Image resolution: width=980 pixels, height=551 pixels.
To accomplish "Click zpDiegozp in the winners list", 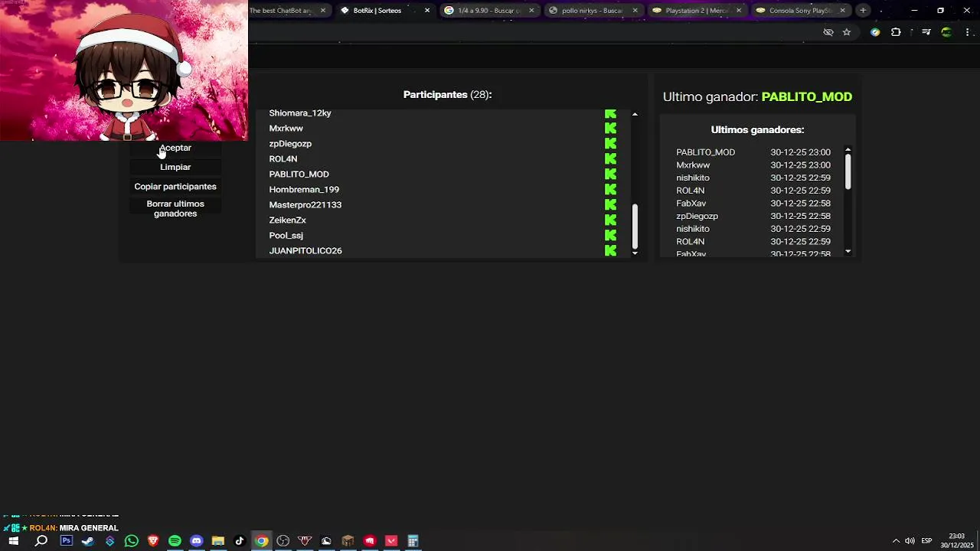I will tap(697, 216).
